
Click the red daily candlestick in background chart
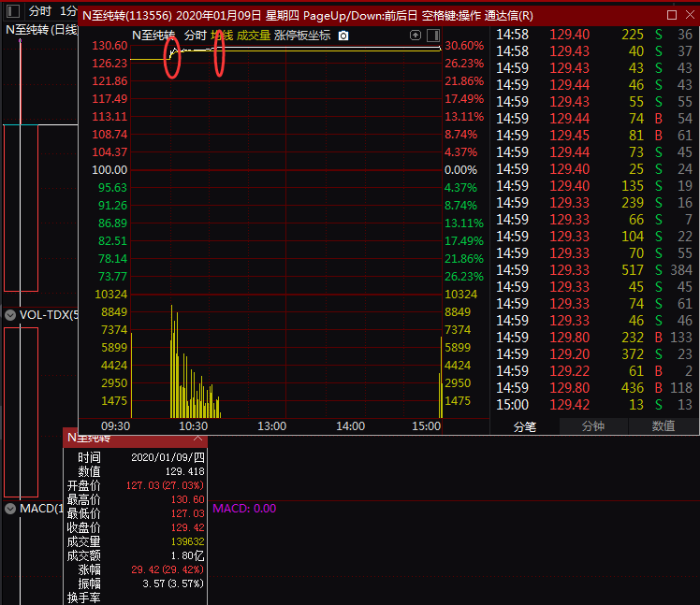point(21,208)
